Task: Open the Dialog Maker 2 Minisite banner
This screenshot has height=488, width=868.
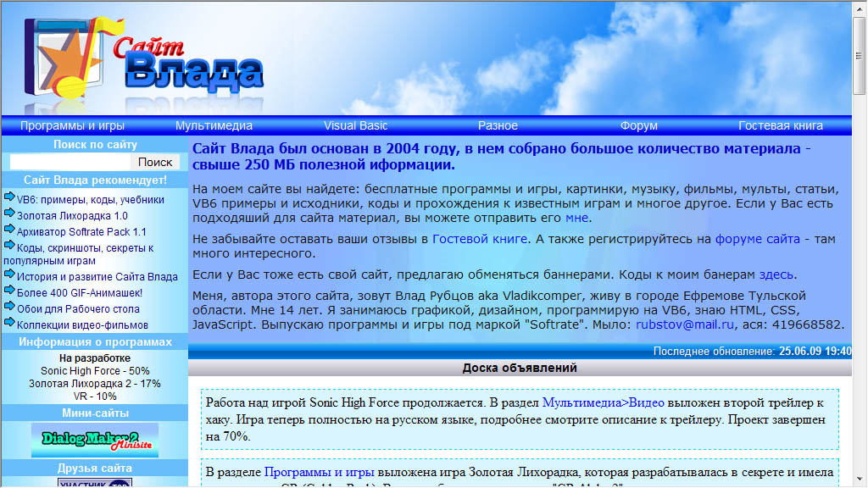Action: click(95, 440)
